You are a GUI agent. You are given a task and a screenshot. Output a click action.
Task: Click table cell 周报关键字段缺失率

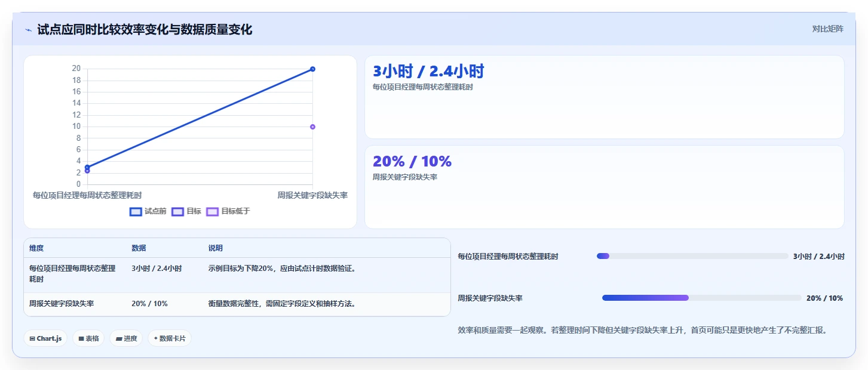62,304
